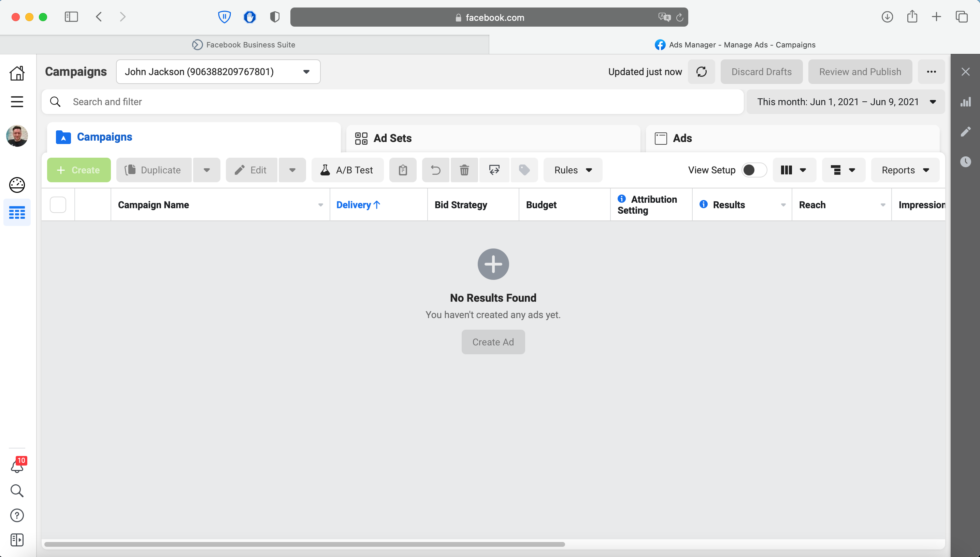Click the A/B Test button
Viewport: 980px width, 557px height.
click(x=347, y=170)
